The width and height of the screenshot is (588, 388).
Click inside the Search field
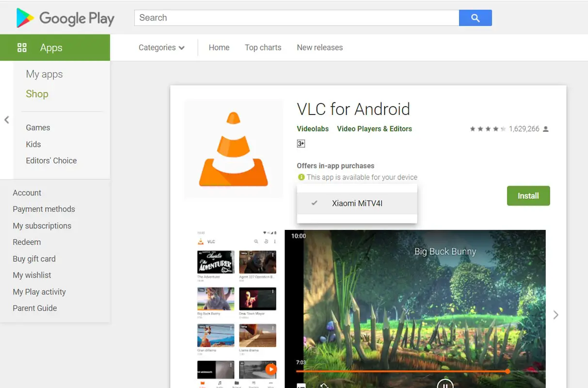297,18
